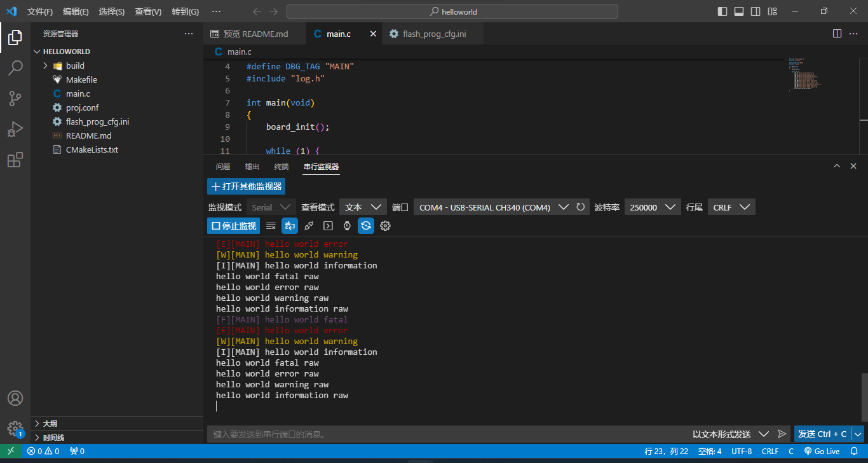Refresh the serial port list
The height and width of the screenshot is (463, 868).
pos(580,207)
